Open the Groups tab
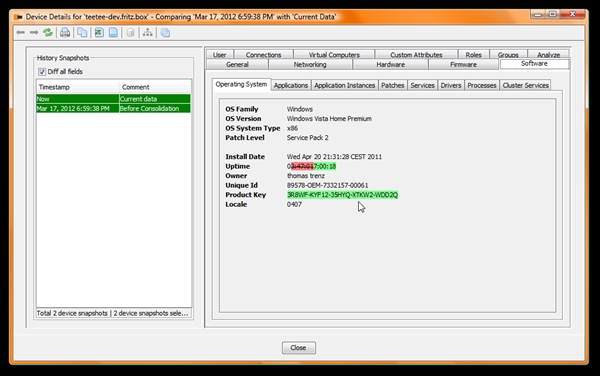The width and height of the screenshot is (600, 376). 508,55
